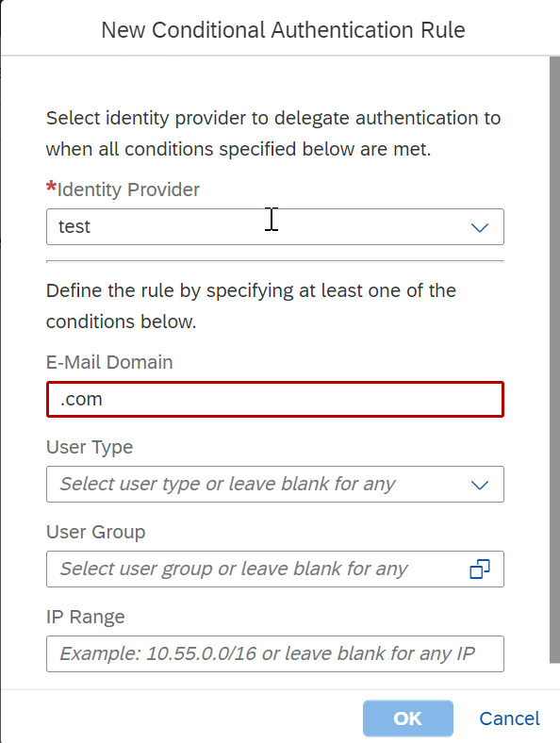Open the User Group value help icon
The image size is (560, 743).
pyautogui.click(x=480, y=570)
